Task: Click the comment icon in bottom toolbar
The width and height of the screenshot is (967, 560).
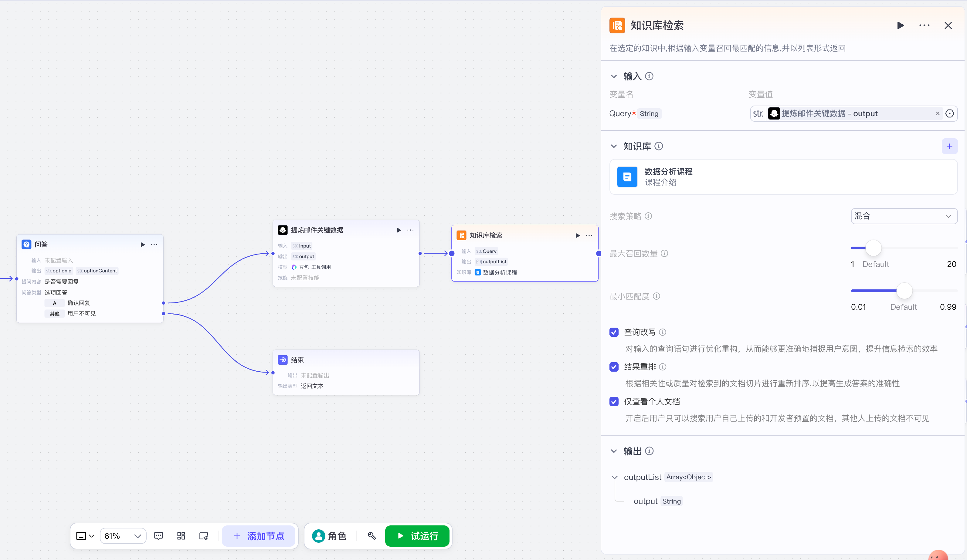Action: tap(158, 536)
